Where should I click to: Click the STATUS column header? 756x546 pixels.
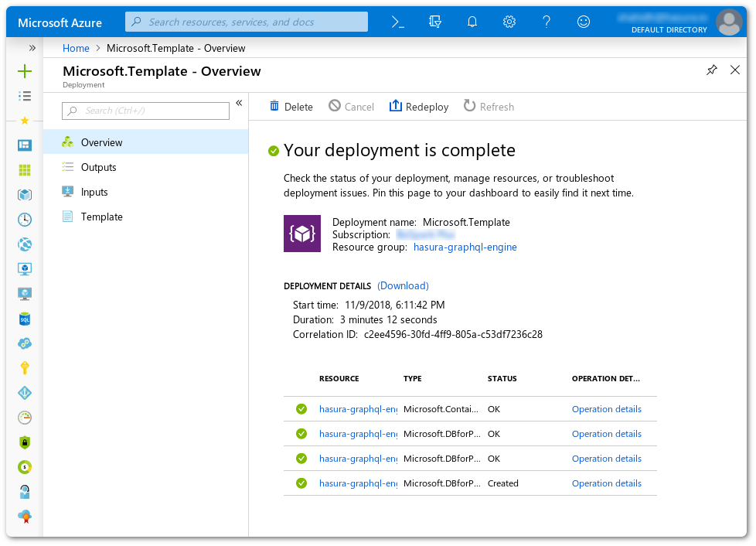tap(502, 379)
